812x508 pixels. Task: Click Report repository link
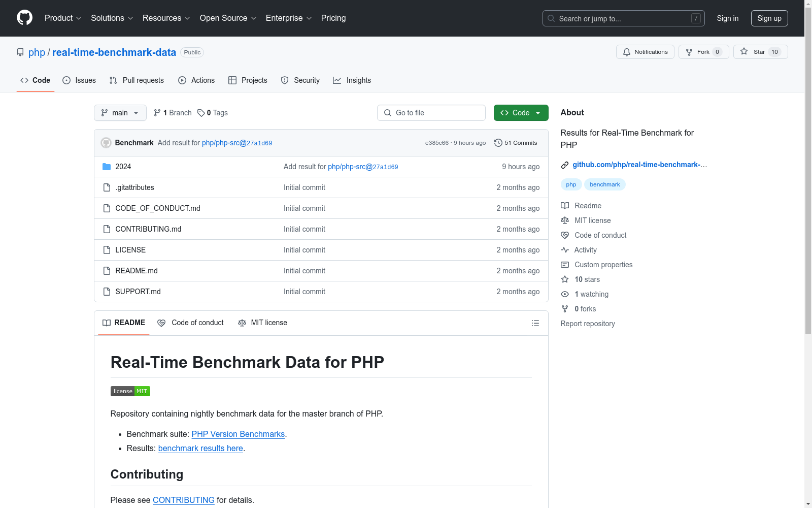(588, 324)
